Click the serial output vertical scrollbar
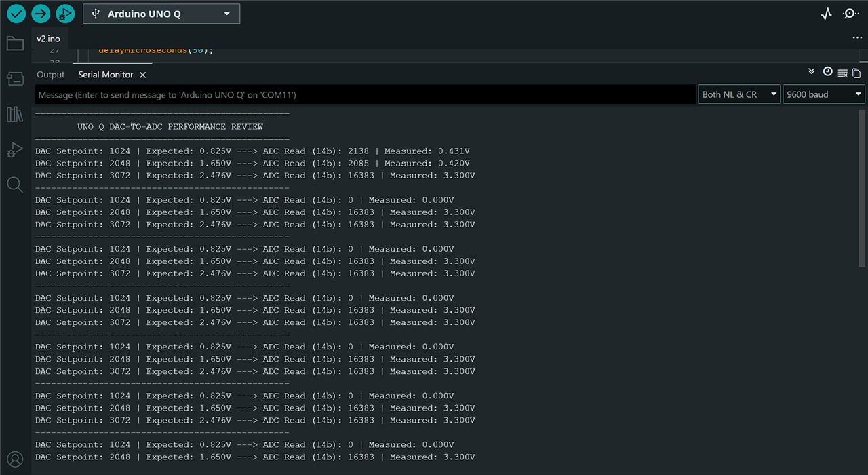This screenshot has width=868, height=475. click(862, 188)
